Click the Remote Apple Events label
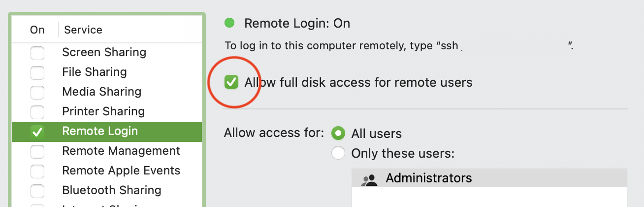The width and height of the screenshot is (644, 207). [121, 171]
